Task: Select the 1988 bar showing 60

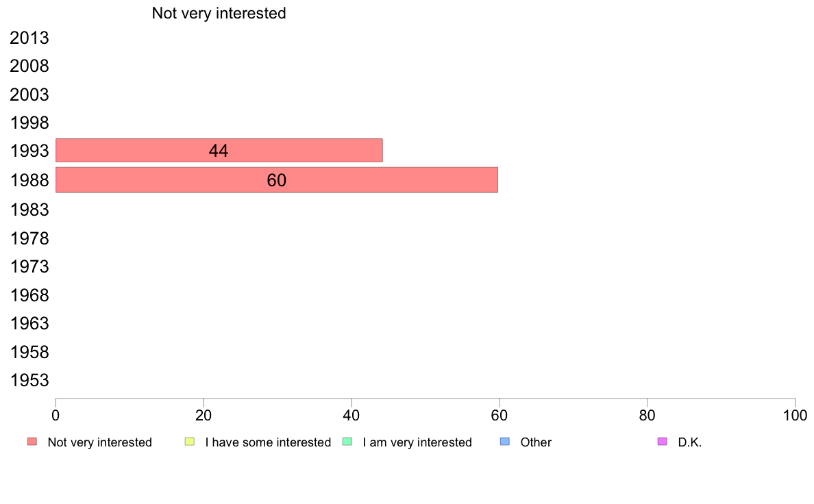Action: point(277,179)
